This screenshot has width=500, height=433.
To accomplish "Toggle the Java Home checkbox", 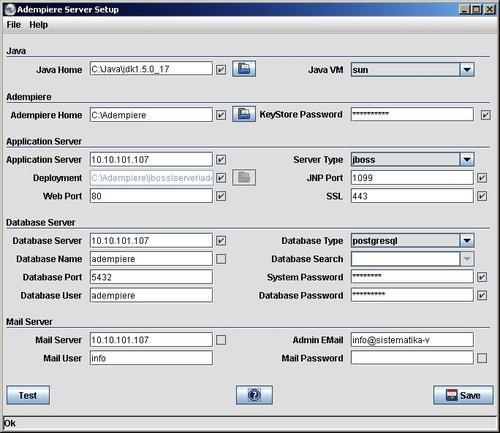I will (x=221, y=69).
